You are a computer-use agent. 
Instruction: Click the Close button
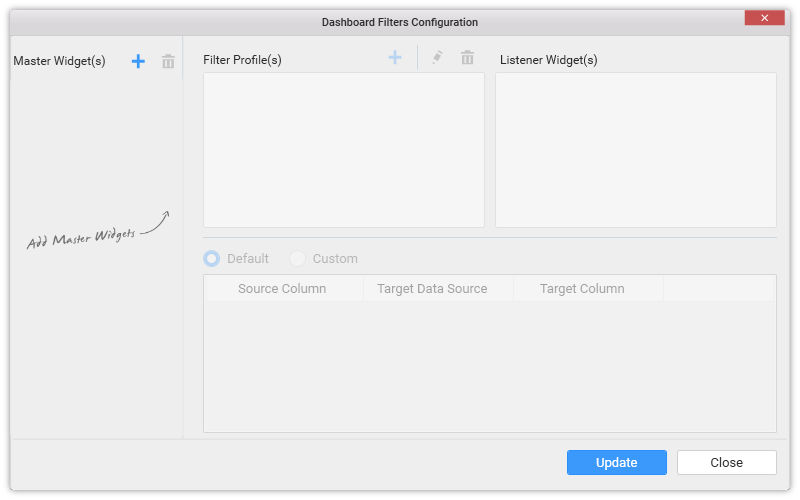pyautogui.click(x=727, y=462)
